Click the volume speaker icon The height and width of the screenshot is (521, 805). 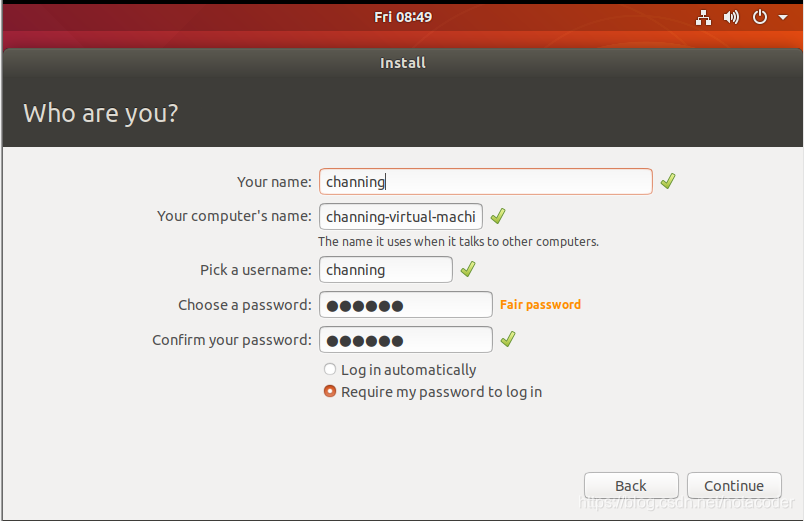point(731,17)
